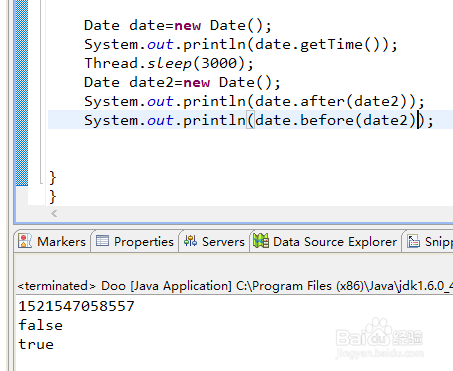Click the blue left-margin ruler of the code editor
The image size is (453, 371).
click(x=22, y=93)
